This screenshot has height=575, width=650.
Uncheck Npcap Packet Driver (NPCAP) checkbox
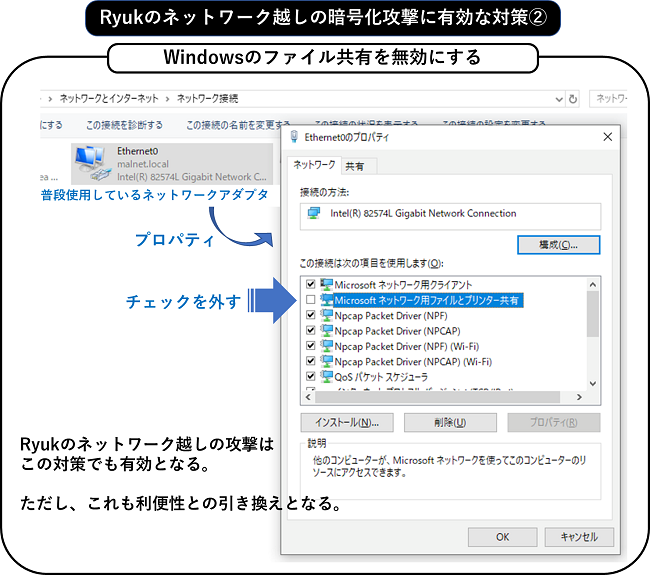point(310,330)
